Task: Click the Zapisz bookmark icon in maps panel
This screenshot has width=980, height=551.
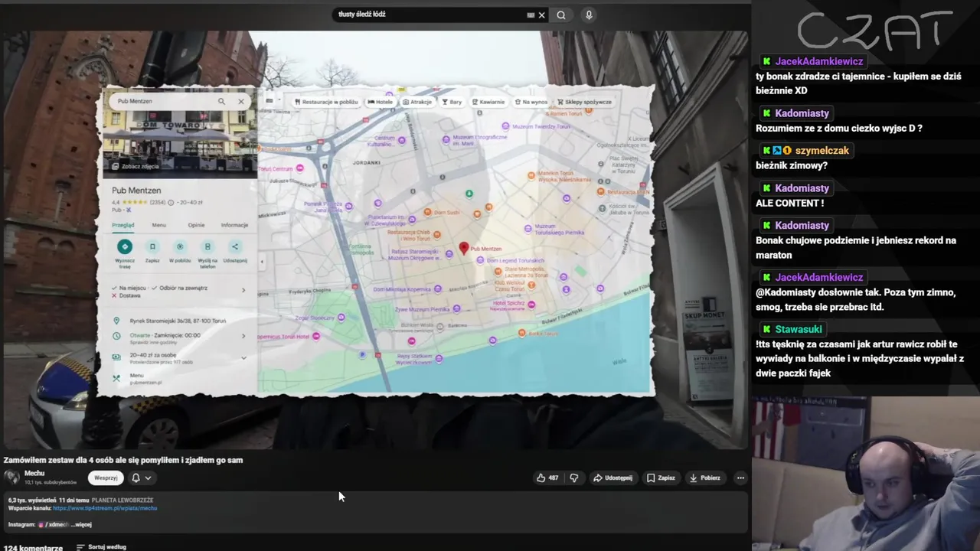Action: tap(152, 246)
